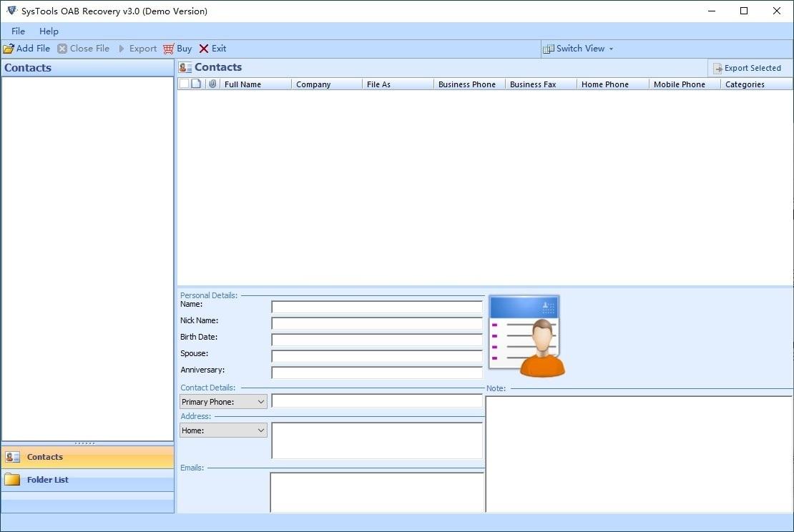This screenshot has height=532, width=794.
Task: Click the Close File toolbar icon
Action: point(62,49)
